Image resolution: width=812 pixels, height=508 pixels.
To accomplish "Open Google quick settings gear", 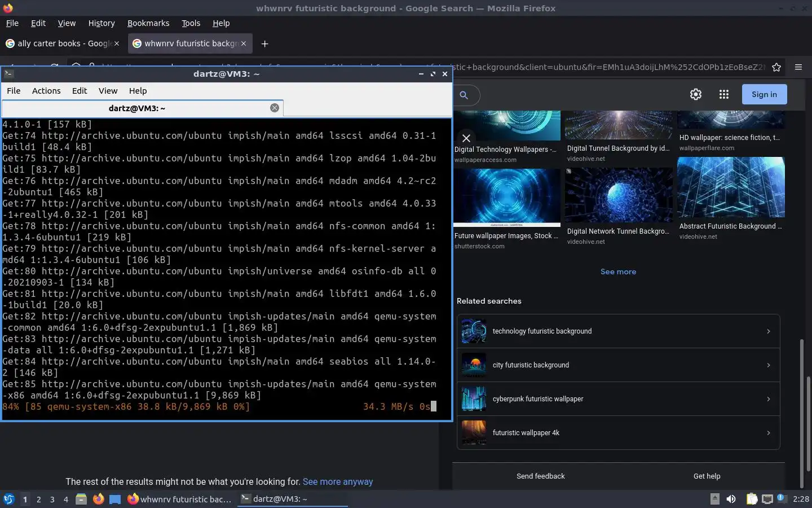I will 696,94.
